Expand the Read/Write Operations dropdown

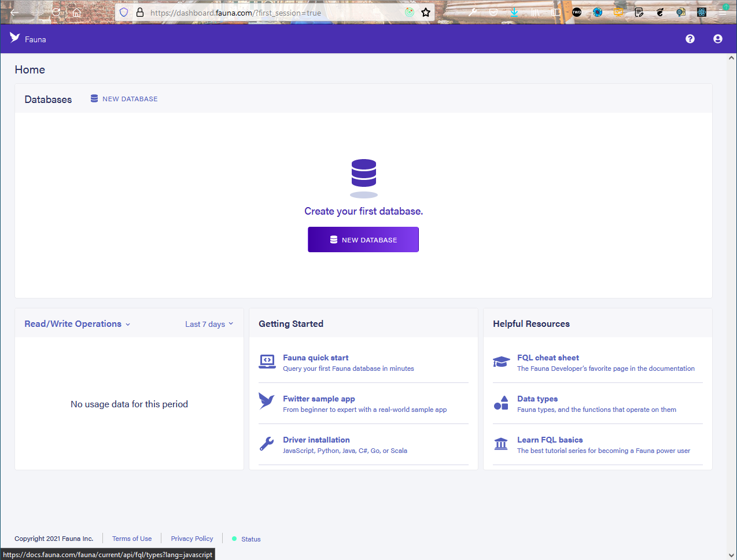pos(77,324)
